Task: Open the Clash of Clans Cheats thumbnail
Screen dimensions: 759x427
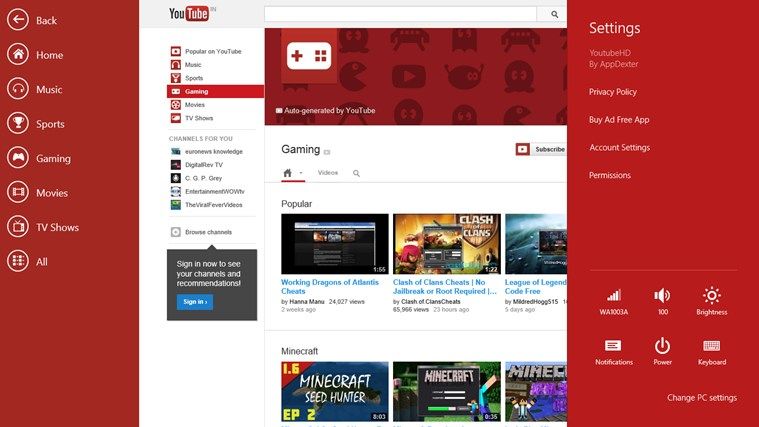Action: coord(447,244)
